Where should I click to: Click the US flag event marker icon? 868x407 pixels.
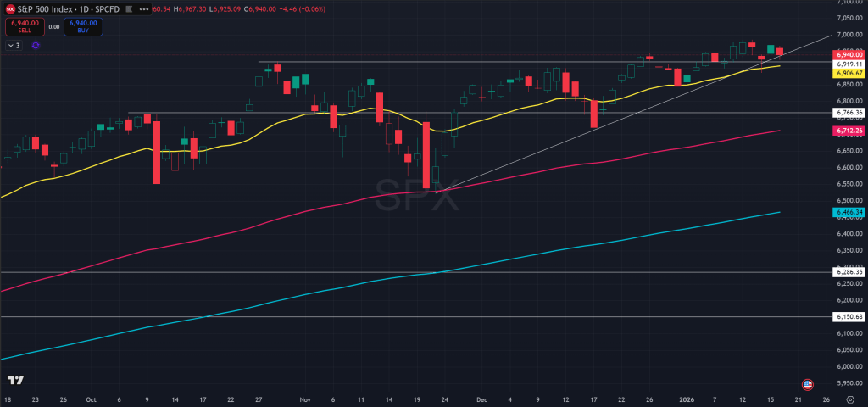click(x=807, y=384)
